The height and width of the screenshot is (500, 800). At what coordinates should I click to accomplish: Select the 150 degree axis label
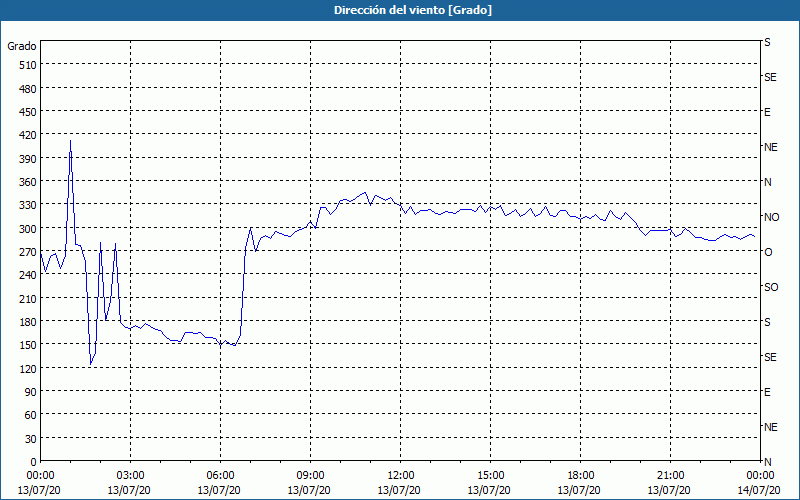pyautogui.click(x=29, y=345)
